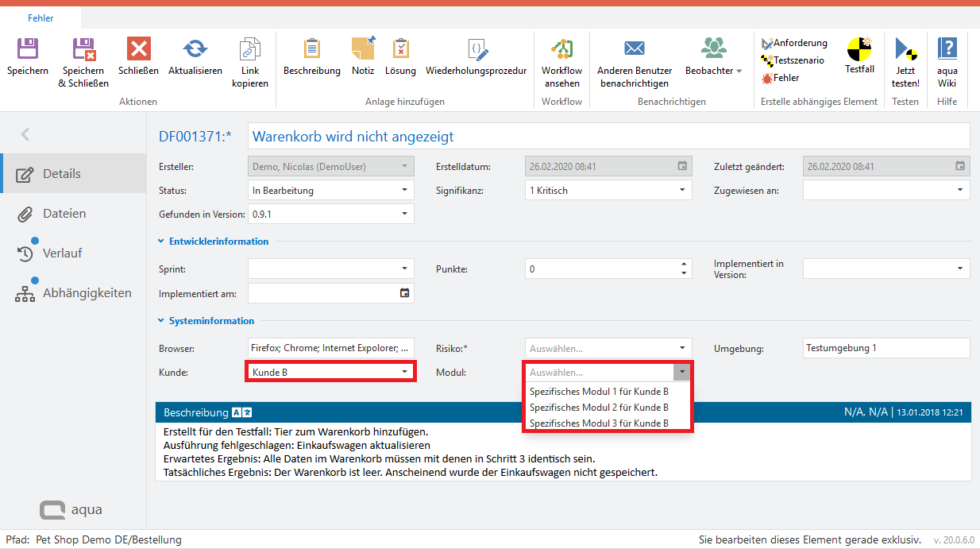Open the Verlauf history tab
The image size is (980, 549).
coord(62,253)
